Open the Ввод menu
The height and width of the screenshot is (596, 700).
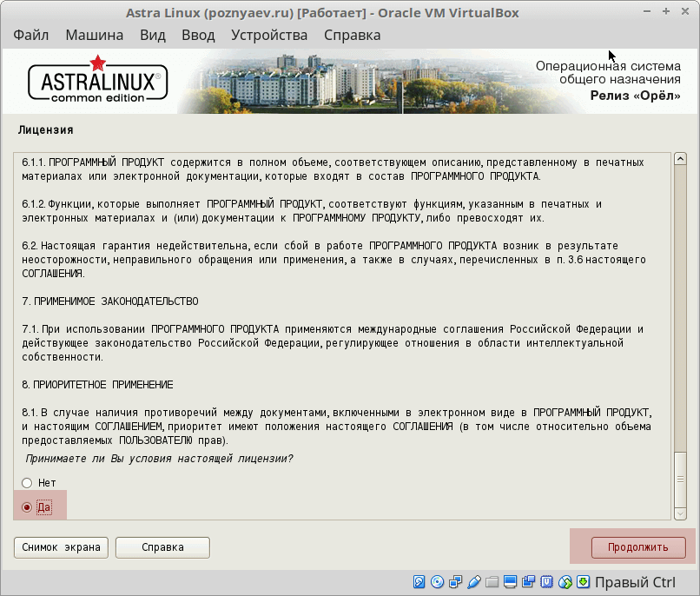point(198,35)
